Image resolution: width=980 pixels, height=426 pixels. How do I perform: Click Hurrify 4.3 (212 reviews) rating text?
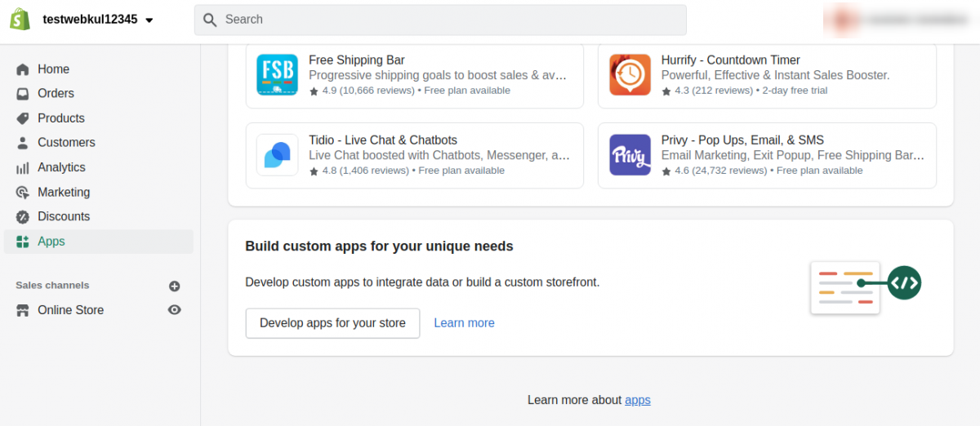click(x=714, y=91)
